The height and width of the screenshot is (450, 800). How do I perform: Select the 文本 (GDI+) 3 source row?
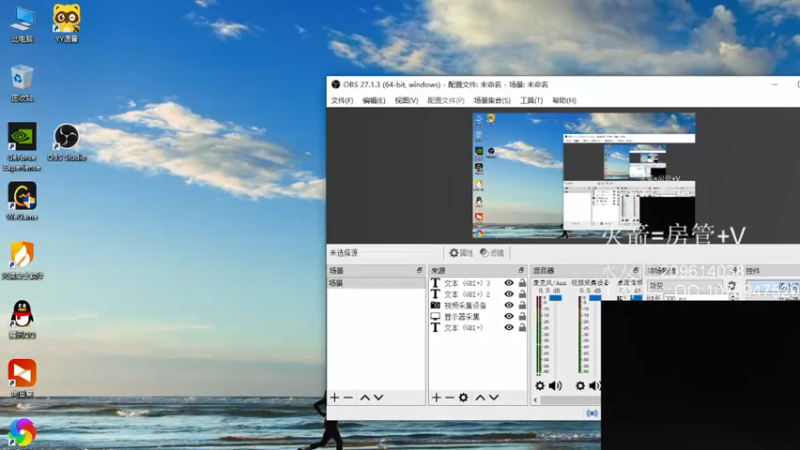coord(478,283)
